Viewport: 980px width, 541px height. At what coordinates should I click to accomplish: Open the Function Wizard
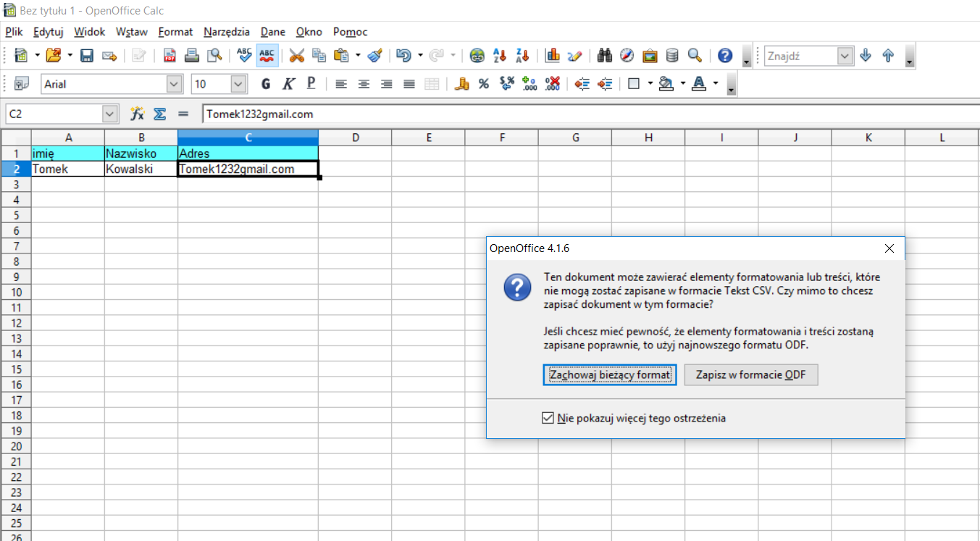[x=137, y=113]
